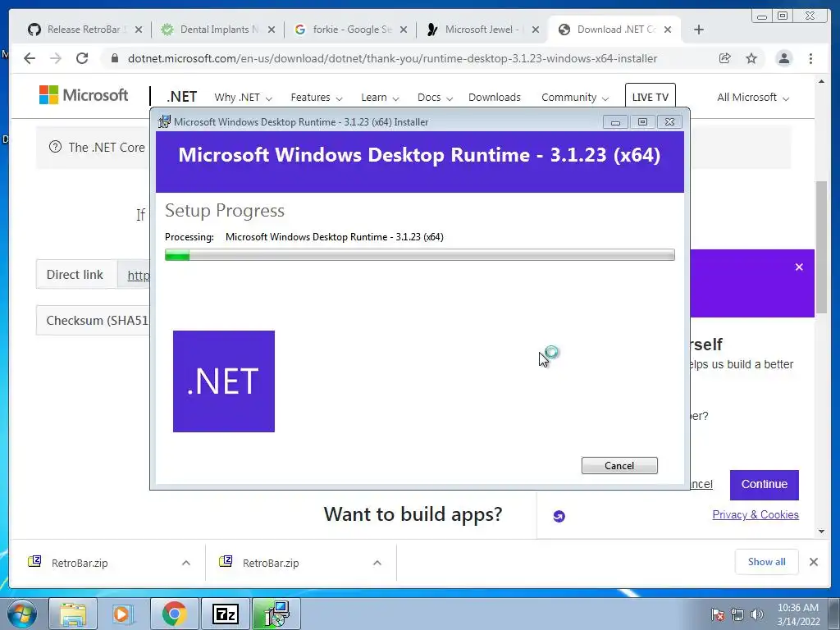The height and width of the screenshot is (630, 840).
Task: Open the Privacy & Cookies link
Action: point(756,515)
